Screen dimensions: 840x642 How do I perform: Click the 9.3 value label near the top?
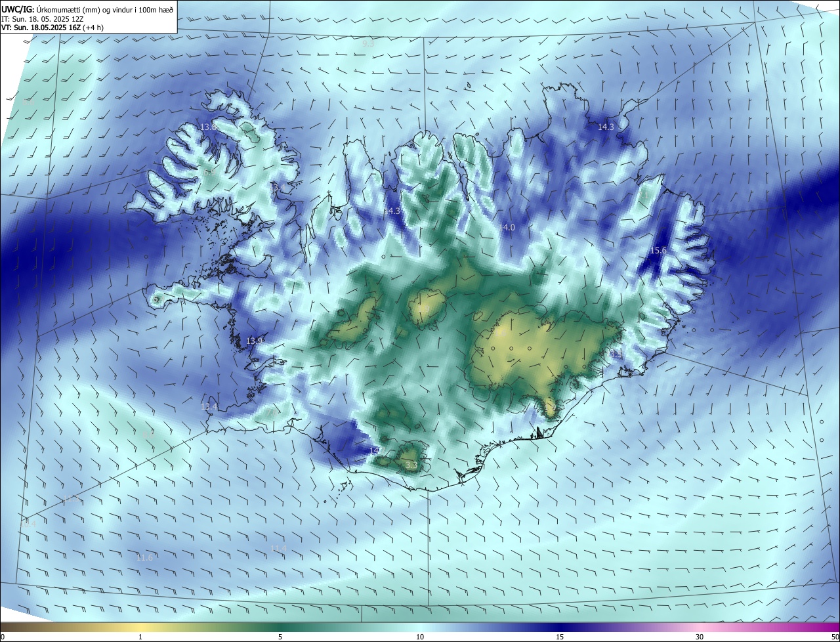coord(368,43)
